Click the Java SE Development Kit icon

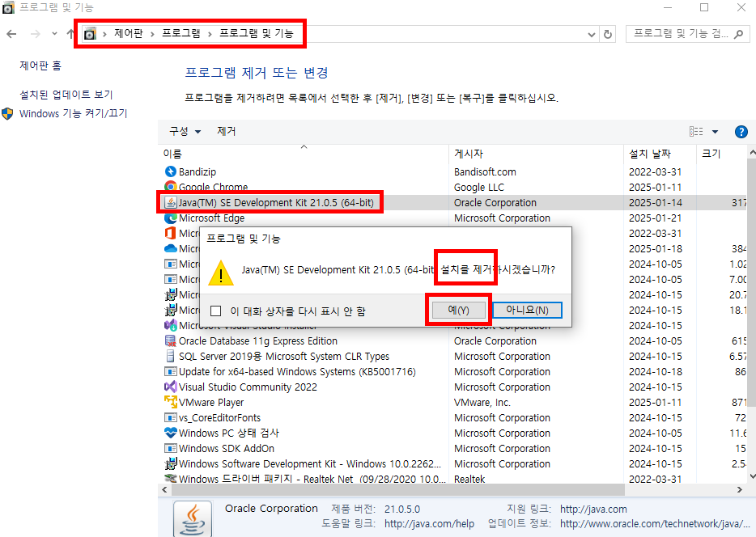tap(170, 202)
